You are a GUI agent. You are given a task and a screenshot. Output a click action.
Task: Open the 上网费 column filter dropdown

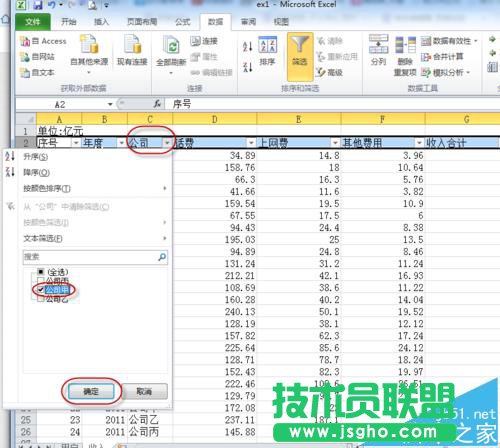pyautogui.click(x=335, y=143)
